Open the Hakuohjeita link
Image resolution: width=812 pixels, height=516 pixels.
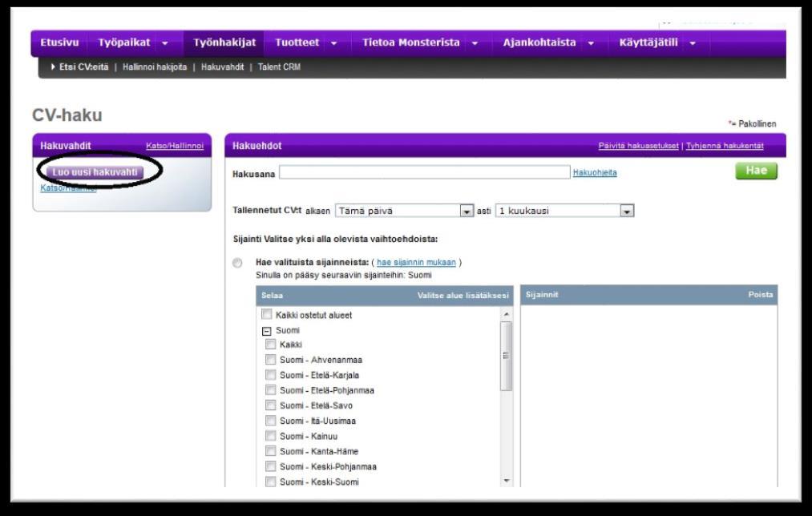(x=595, y=173)
